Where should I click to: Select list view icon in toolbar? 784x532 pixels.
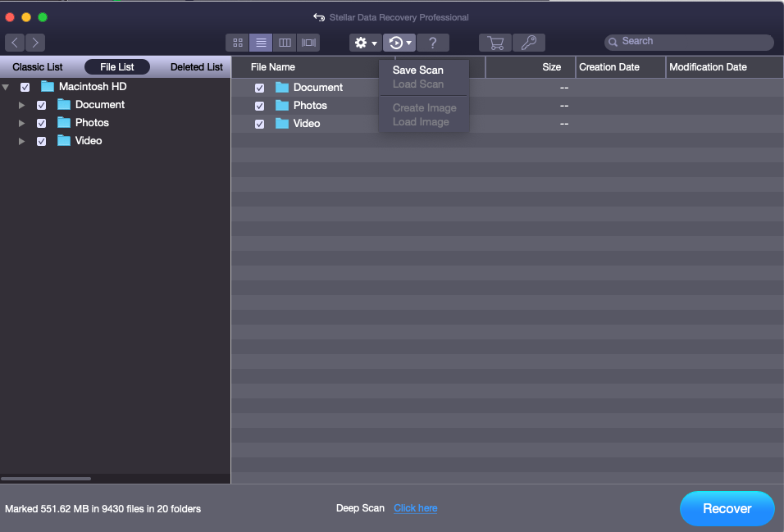pos(261,43)
